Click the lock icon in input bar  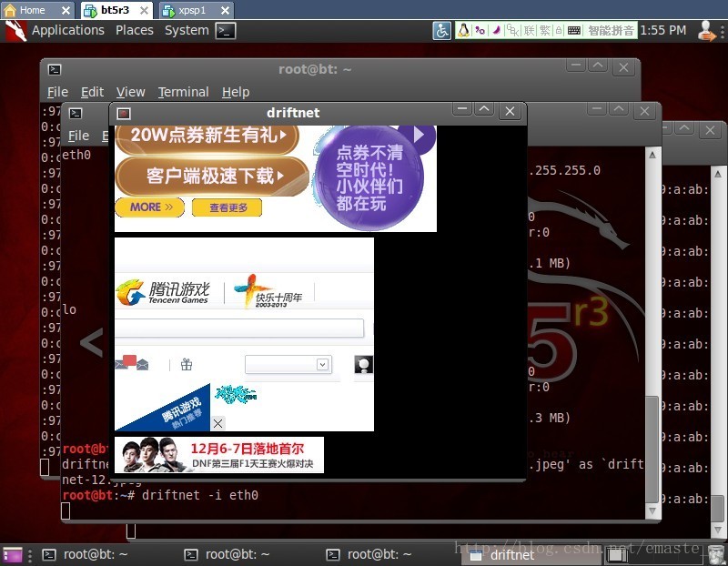coord(559,31)
